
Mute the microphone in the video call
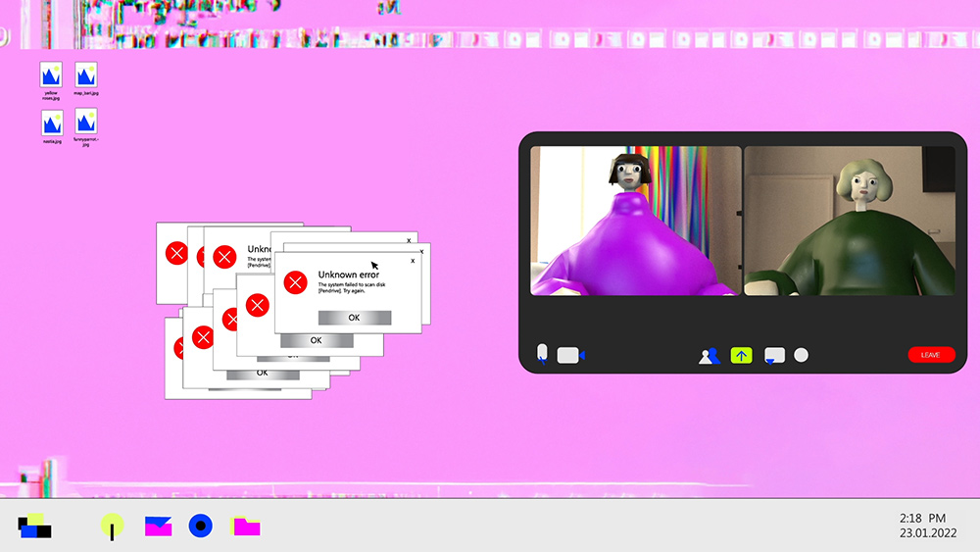tap(542, 353)
